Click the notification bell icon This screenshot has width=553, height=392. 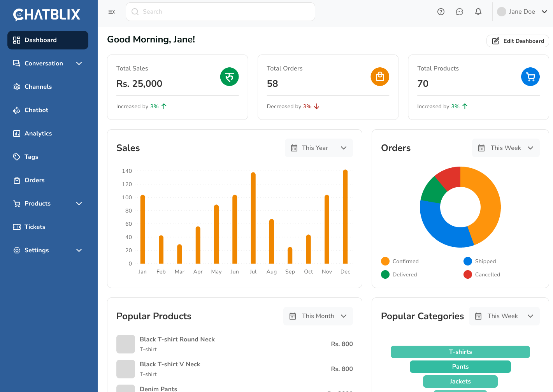click(x=478, y=12)
